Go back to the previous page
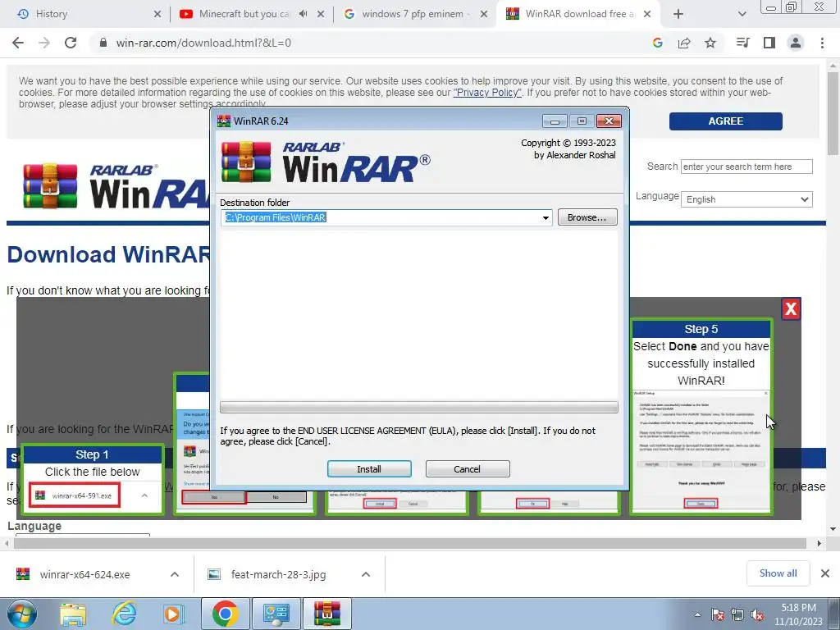The height and width of the screenshot is (630, 840). pos(18,43)
